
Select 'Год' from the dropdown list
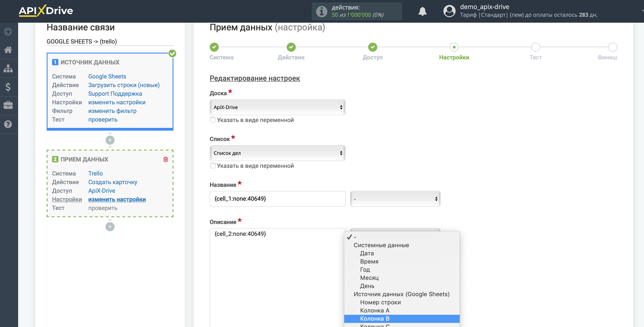[x=402, y=270]
